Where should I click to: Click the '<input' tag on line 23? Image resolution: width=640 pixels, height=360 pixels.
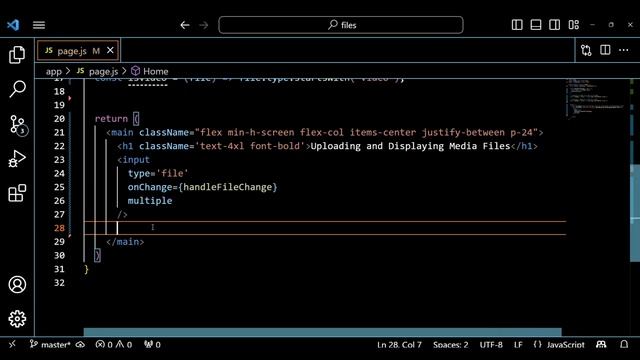click(x=133, y=160)
